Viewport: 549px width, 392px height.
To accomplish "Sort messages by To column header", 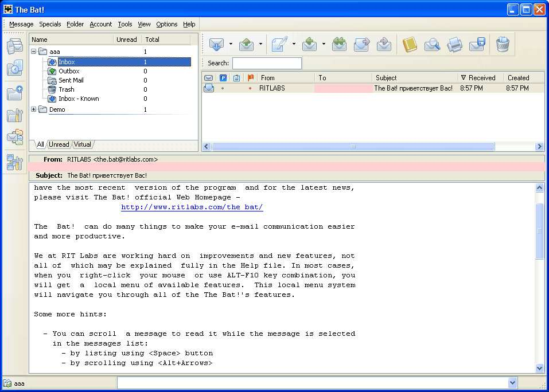I will click(344, 77).
